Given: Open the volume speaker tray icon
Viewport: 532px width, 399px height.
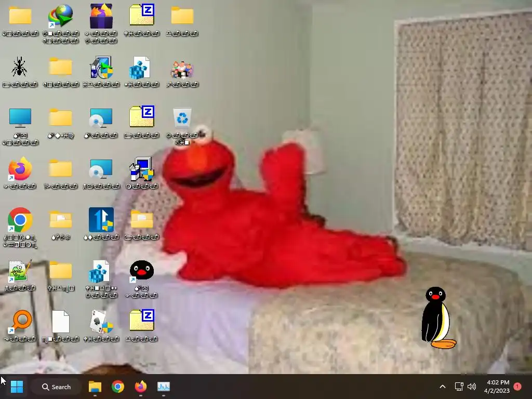Looking at the screenshot, I should tap(472, 387).
